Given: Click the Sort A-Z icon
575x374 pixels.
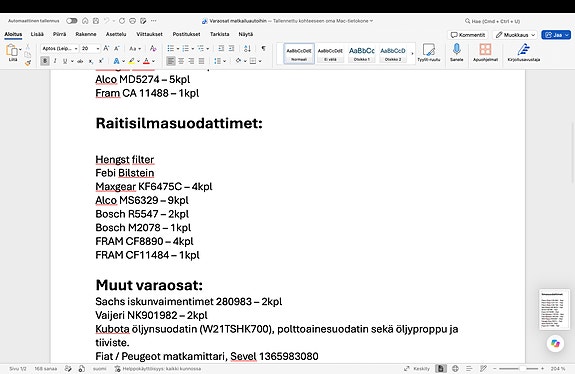Looking at the screenshot, I should [x=248, y=48].
